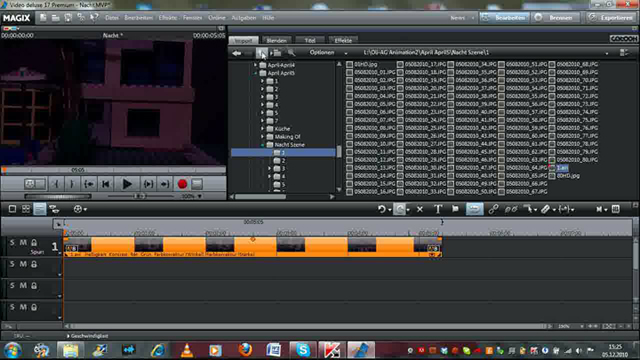Image resolution: width=640 pixels, height=360 pixels.
Task: Open the file path dropdown arrow
Action: point(607,53)
